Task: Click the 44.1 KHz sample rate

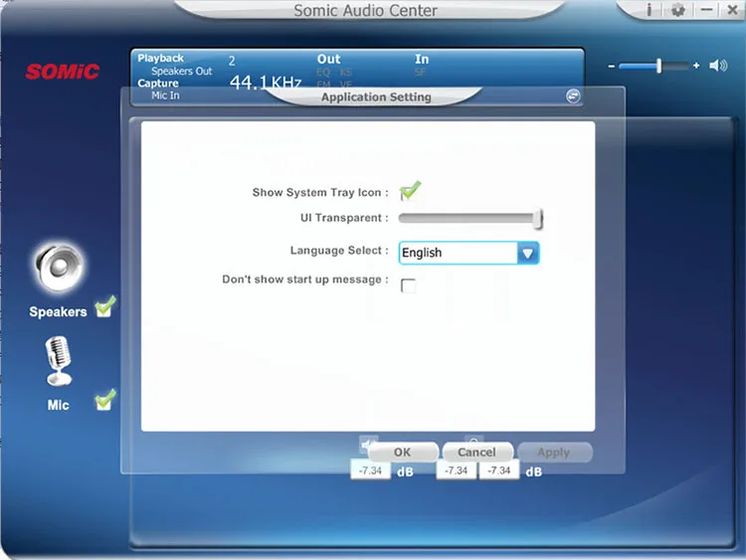Action: pos(266,83)
